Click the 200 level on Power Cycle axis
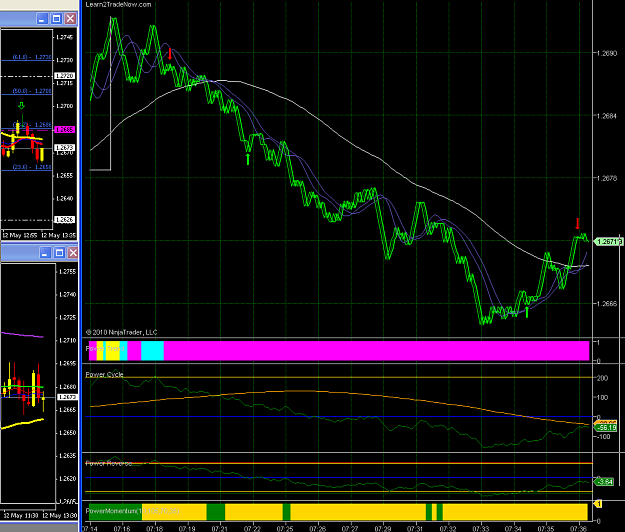 602,378
